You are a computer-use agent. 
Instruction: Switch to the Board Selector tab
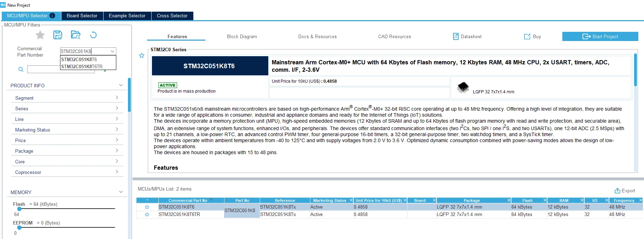click(x=82, y=16)
